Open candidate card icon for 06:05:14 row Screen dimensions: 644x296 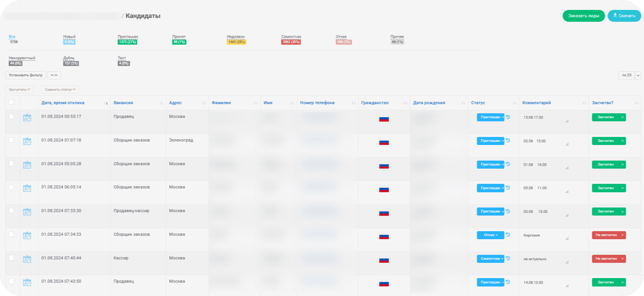coord(27,188)
